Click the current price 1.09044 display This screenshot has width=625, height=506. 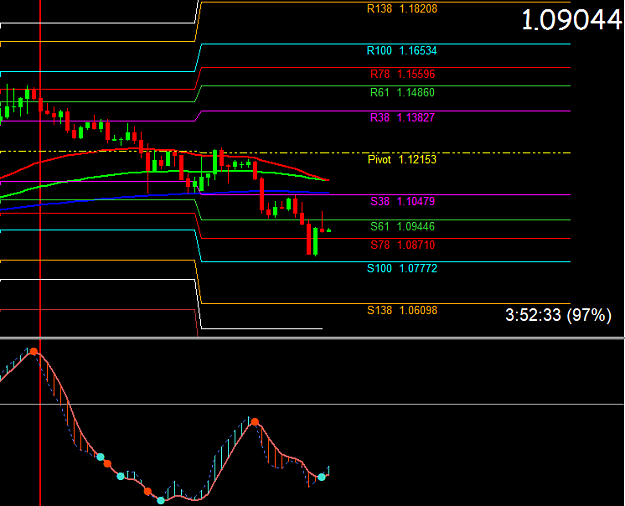[x=572, y=20]
